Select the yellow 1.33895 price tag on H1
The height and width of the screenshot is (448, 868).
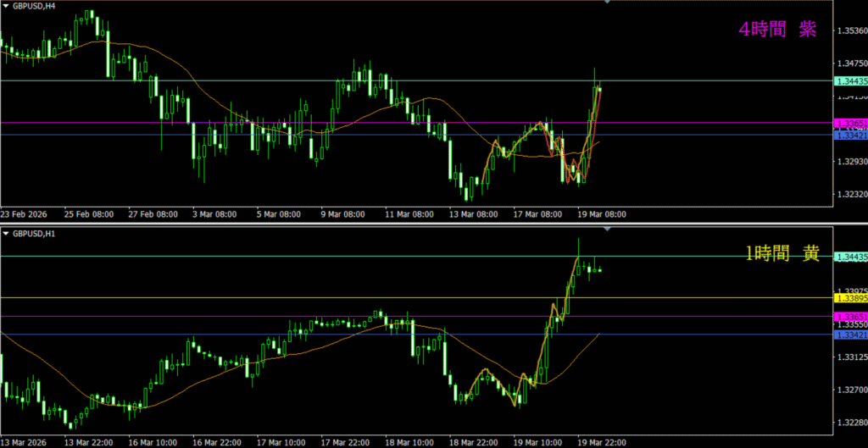coord(851,298)
